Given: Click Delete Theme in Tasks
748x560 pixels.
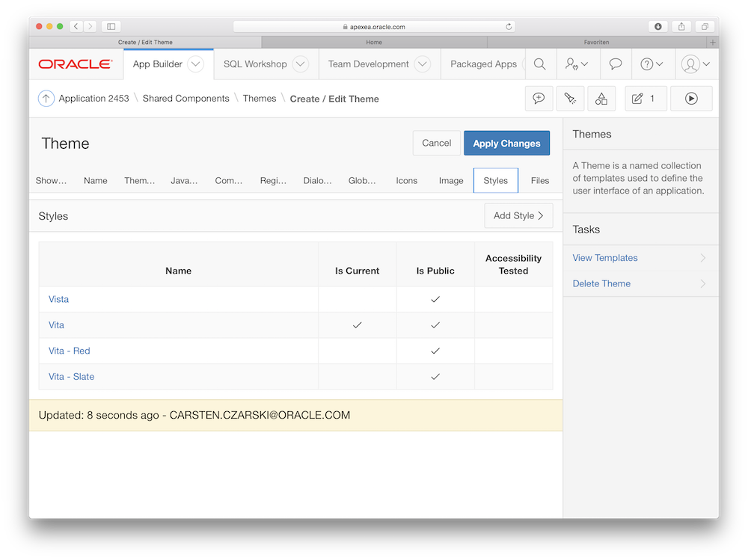Looking at the screenshot, I should (x=601, y=283).
